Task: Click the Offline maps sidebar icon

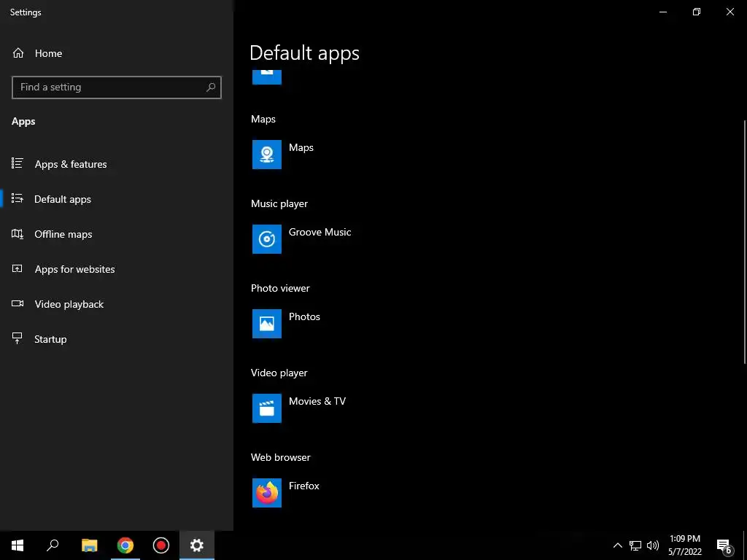Action: (18, 234)
